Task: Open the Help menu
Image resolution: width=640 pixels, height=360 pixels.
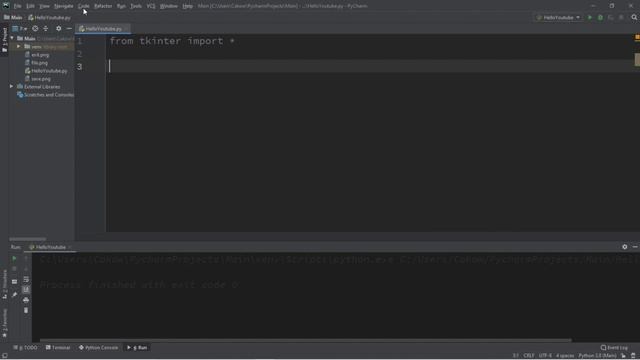Action: click(187, 6)
